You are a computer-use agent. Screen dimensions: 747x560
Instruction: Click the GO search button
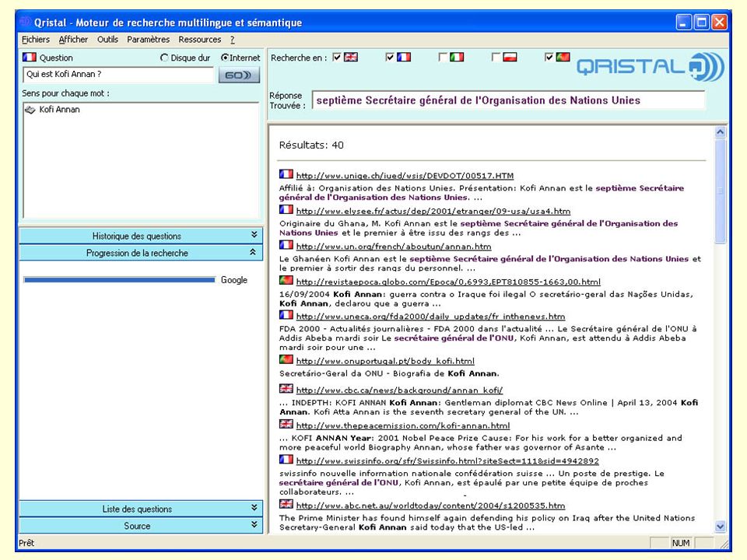[239, 75]
